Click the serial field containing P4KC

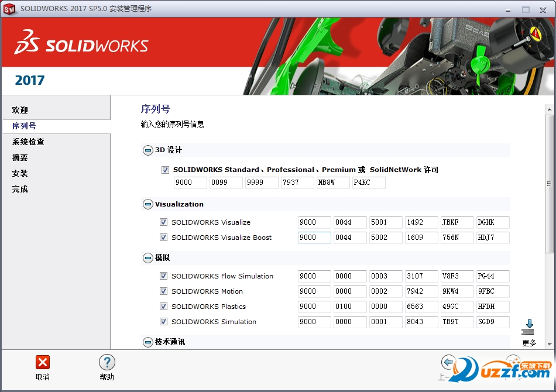tap(369, 183)
